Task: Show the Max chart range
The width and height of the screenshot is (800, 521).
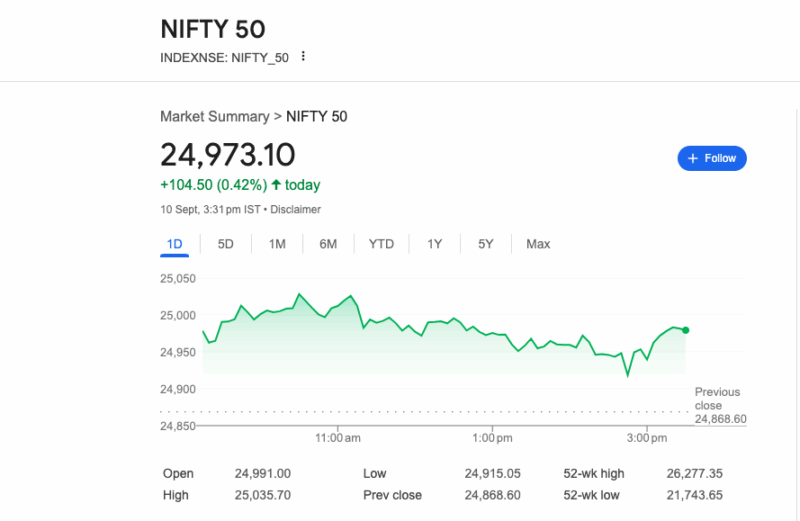Action: click(538, 244)
